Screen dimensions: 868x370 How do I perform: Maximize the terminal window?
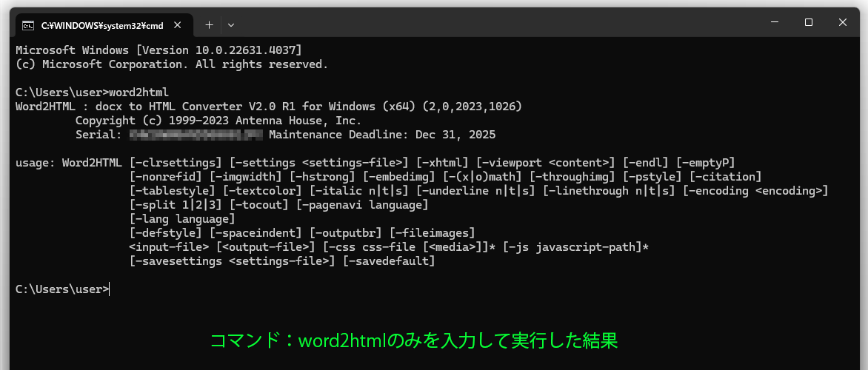pyautogui.click(x=808, y=23)
